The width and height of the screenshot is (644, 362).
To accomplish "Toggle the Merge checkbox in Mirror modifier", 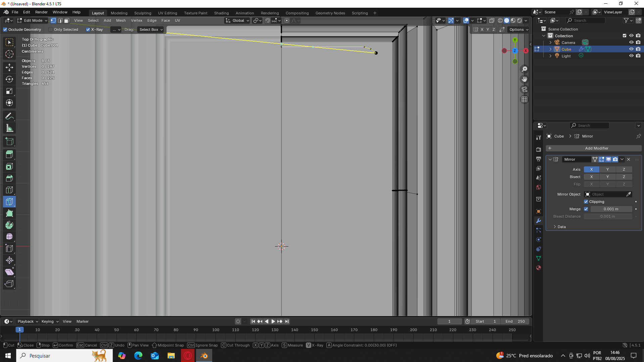I will [x=586, y=209].
